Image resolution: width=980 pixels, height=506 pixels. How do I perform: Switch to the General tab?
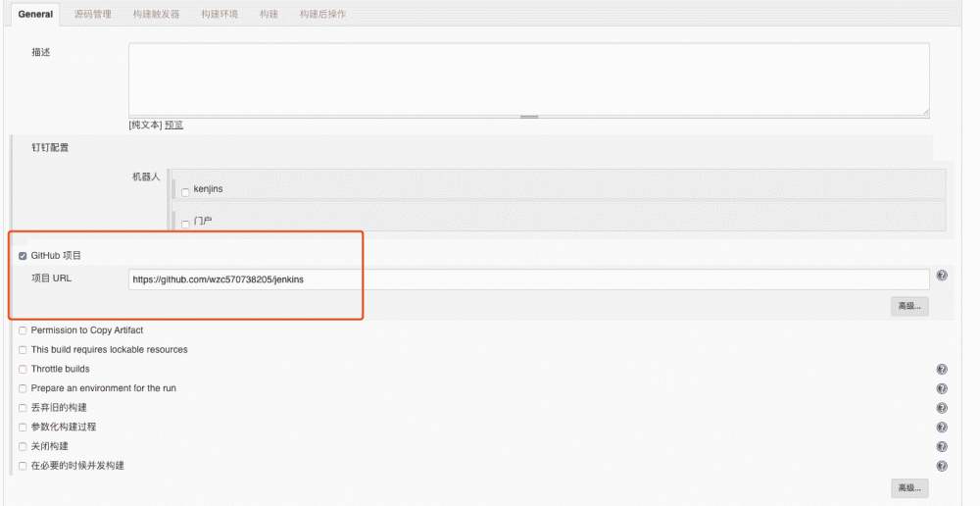[x=35, y=14]
